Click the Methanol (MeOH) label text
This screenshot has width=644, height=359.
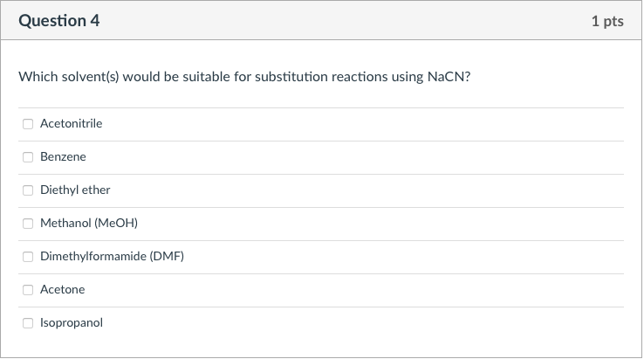point(89,224)
